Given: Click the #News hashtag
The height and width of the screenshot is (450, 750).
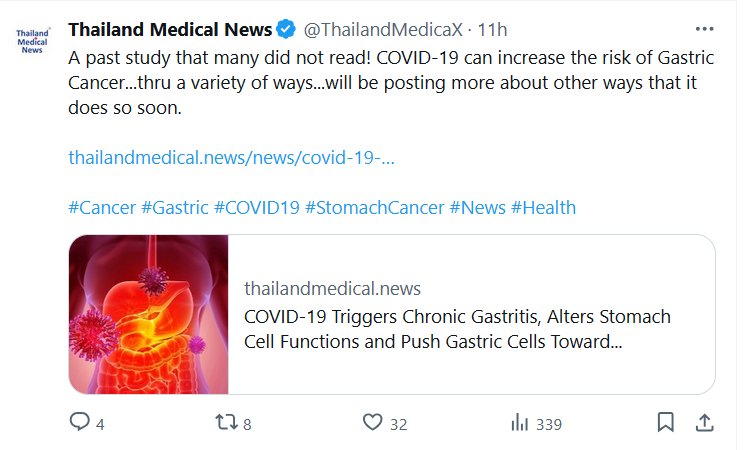Looking at the screenshot, I should (477, 208).
